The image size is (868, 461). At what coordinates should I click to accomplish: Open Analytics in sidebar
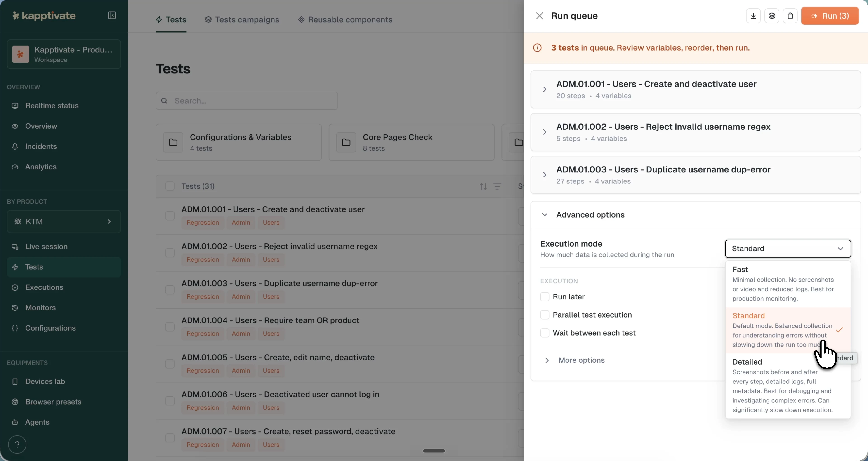click(64, 167)
